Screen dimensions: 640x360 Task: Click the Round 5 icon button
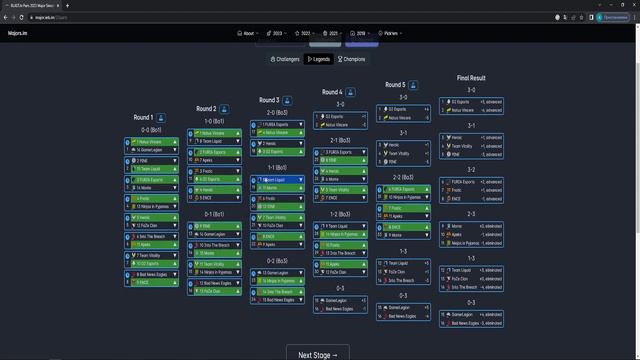(x=413, y=85)
